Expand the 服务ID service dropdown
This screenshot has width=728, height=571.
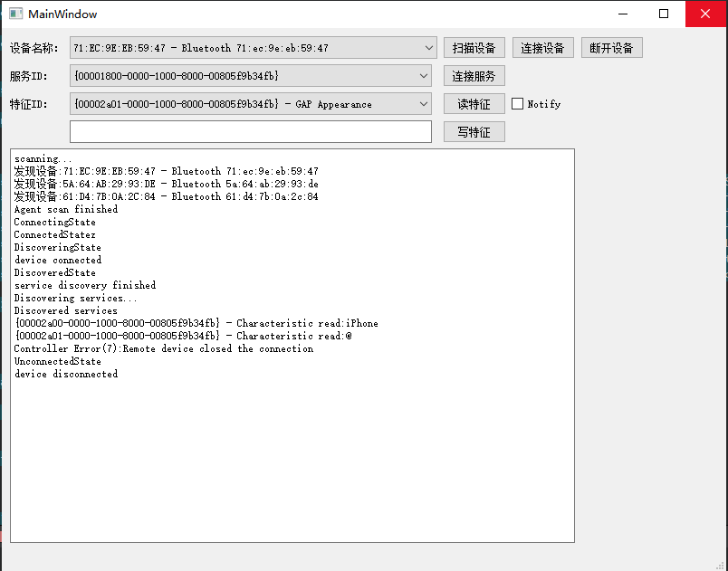point(423,76)
